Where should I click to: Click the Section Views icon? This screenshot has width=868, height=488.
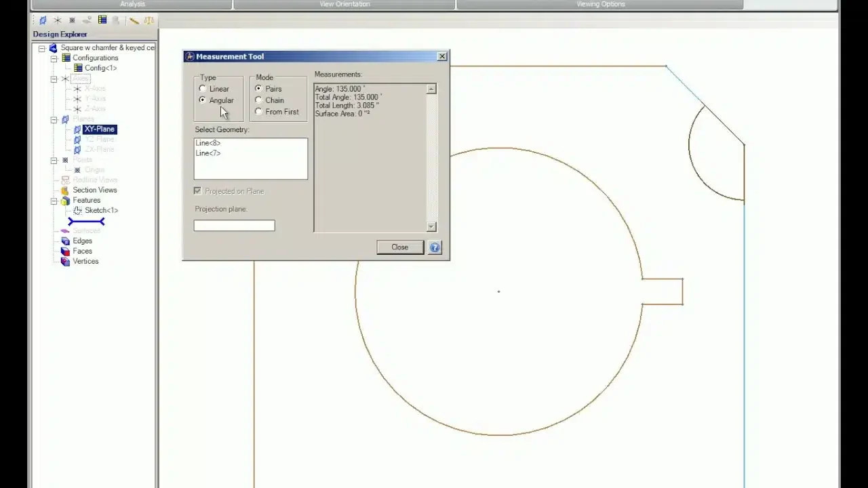tap(65, 190)
